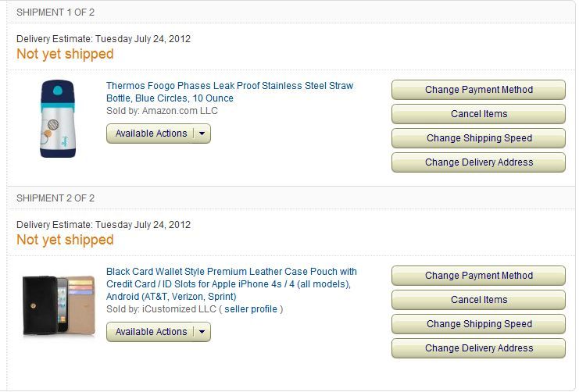The height and width of the screenshot is (392, 579).
Task: Change Delivery Address for shipment 2
Action: pyautogui.click(x=478, y=348)
